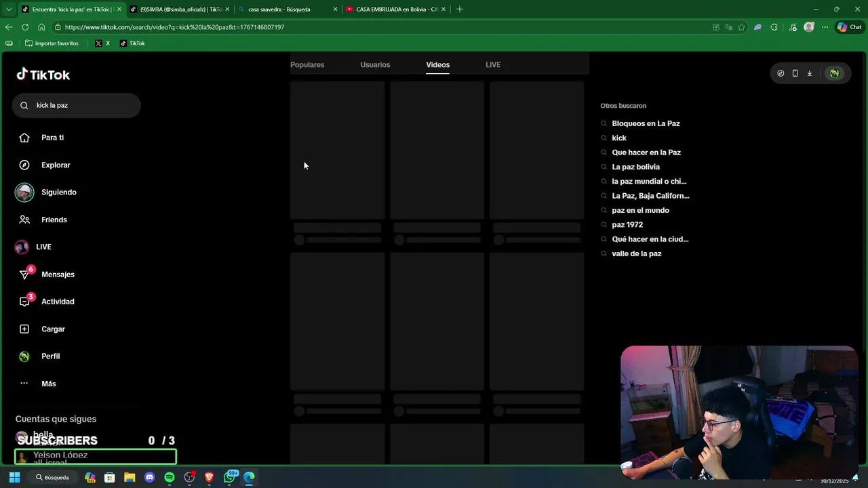This screenshot has width=868, height=488.
Task: Reload the current page
Action: [x=25, y=27]
